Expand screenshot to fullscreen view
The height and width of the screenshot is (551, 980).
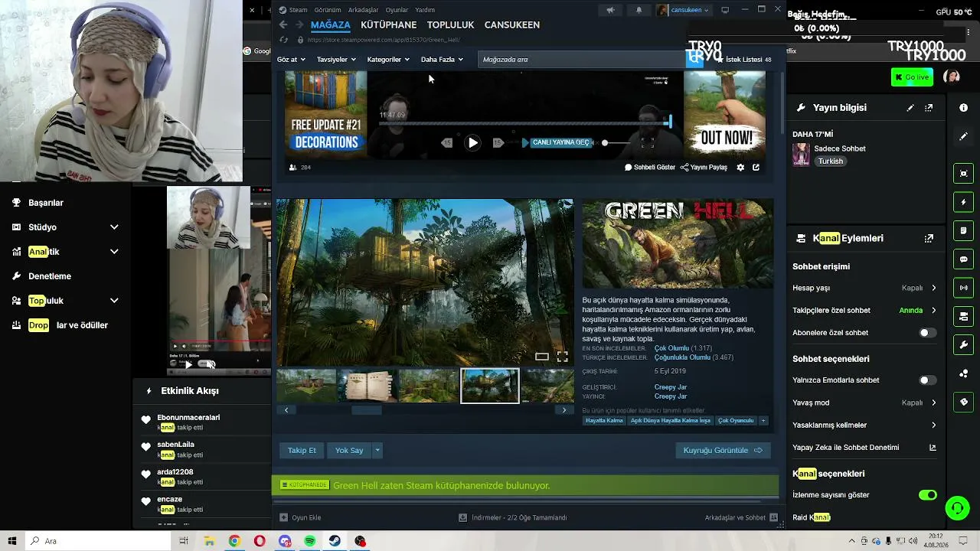tap(562, 357)
